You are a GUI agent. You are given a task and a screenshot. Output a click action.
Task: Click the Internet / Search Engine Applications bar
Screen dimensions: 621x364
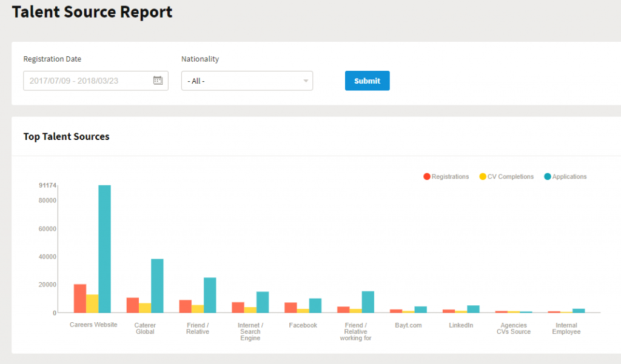click(263, 302)
